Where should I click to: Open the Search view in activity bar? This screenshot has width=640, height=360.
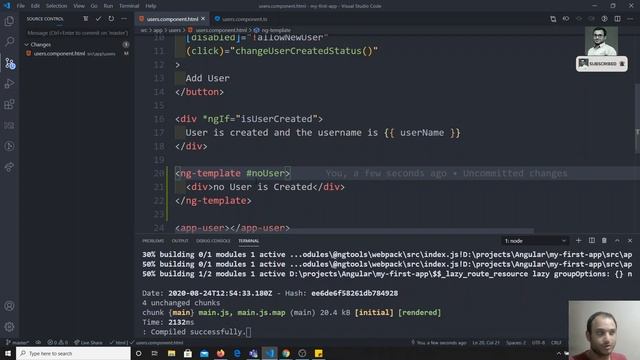click(x=9, y=42)
